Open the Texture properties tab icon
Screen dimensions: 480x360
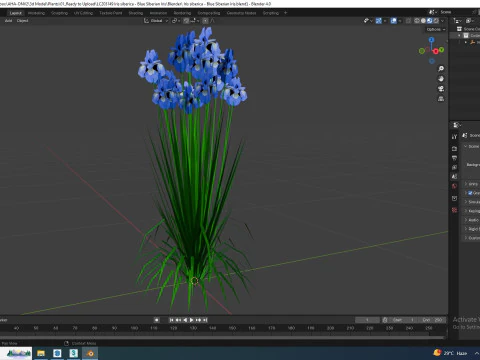click(x=454, y=210)
